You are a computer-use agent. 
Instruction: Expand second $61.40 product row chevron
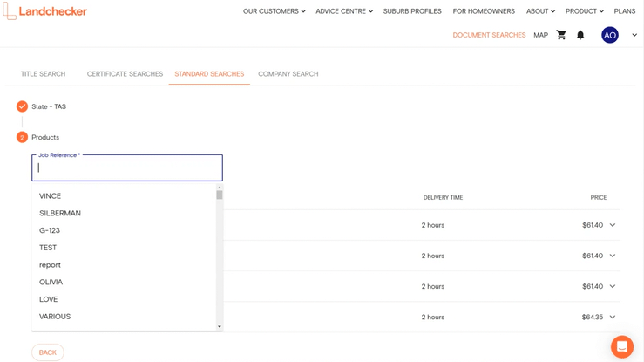(613, 256)
